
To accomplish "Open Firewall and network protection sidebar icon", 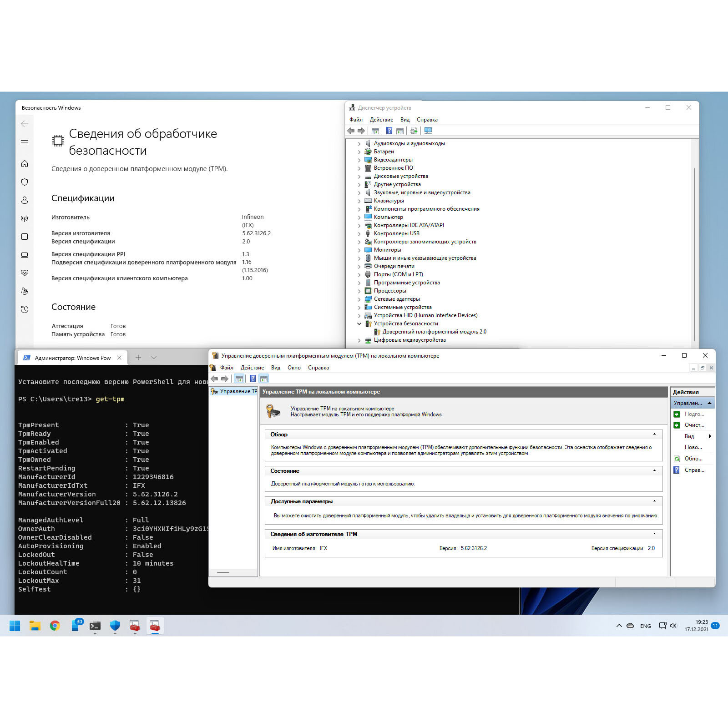I will click(25, 218).
